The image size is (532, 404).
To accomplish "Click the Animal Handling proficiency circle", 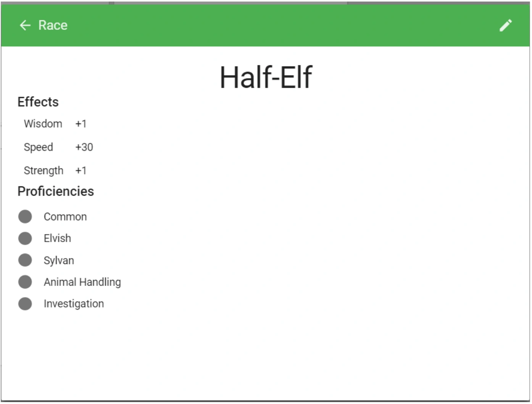I will tap(25, 283).
